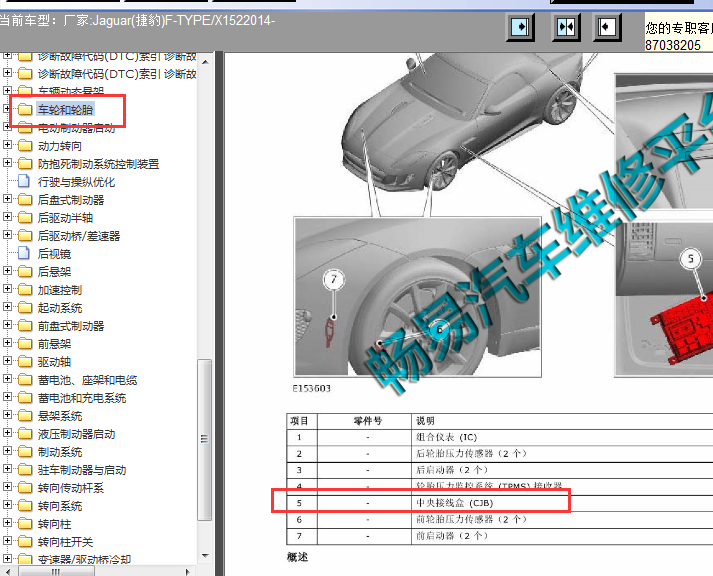Expand the 驻车制动器与启动 tree node
This screenshot has height=576, width=713.
tap(7, 469)
